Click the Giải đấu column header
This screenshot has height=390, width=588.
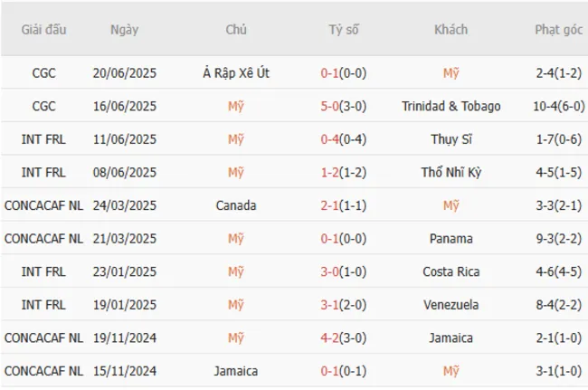coord(43,30)
